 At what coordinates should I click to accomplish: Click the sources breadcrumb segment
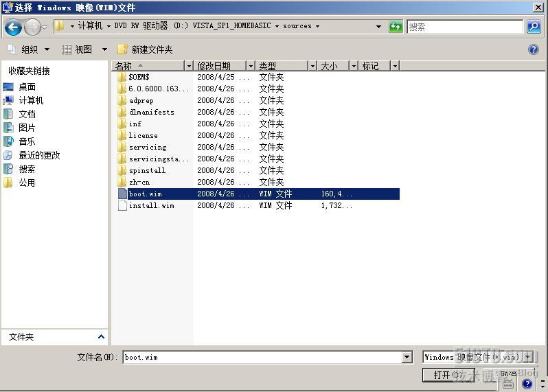coord(297,26)
